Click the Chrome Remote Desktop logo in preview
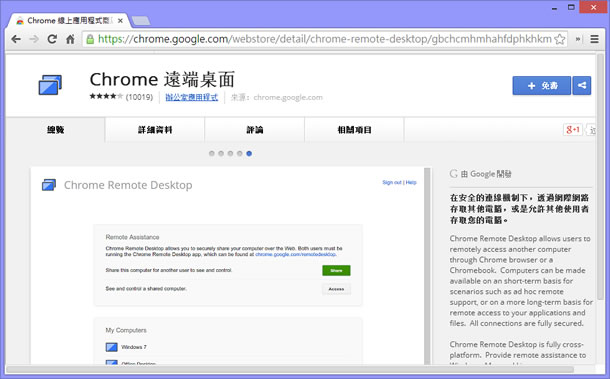This screenshot has height=379, width=610. [49, 185]
